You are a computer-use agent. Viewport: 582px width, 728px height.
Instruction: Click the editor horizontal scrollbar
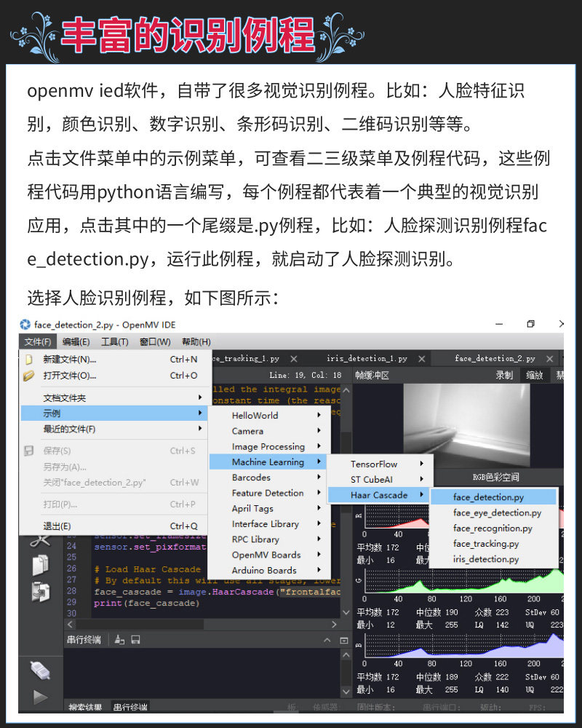pyautogui.click(x=138, y=625)
